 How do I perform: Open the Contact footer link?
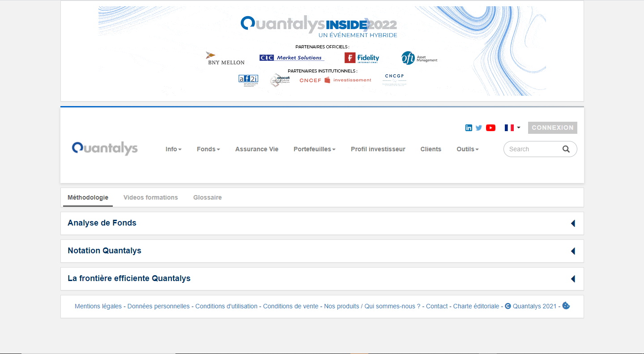[x=437, y=306]
